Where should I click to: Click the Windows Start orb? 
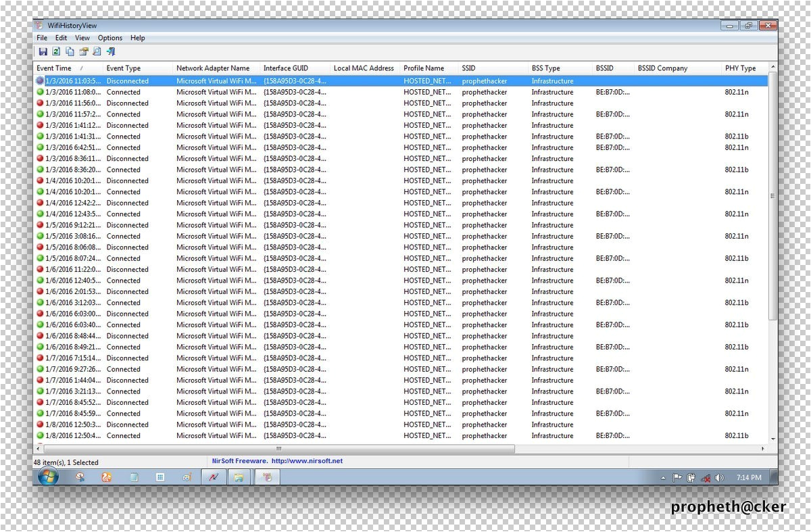48,477
